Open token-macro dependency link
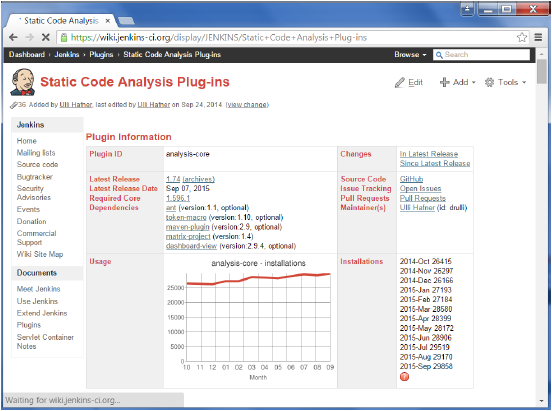This screenshot has width=552, height=411. (186, 217)
